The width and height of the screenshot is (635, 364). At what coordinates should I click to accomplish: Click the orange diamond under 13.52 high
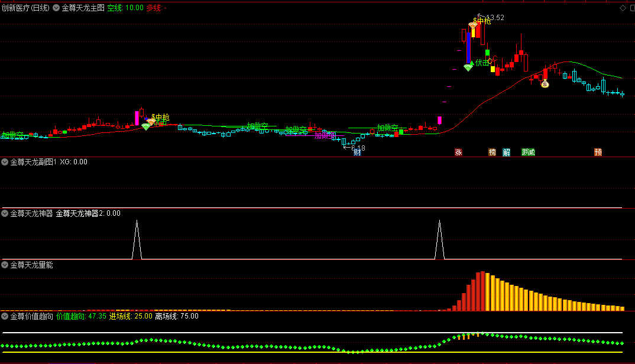pos(472,25)
